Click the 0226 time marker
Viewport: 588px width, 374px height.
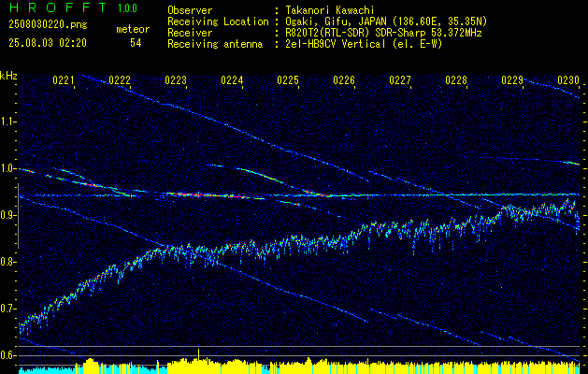pos(344,79)
